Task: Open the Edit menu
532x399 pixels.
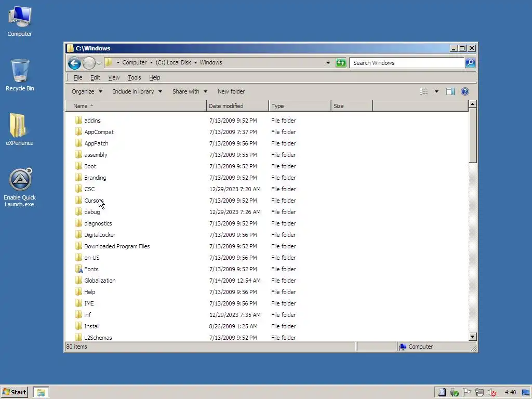Action: [95, 77]
